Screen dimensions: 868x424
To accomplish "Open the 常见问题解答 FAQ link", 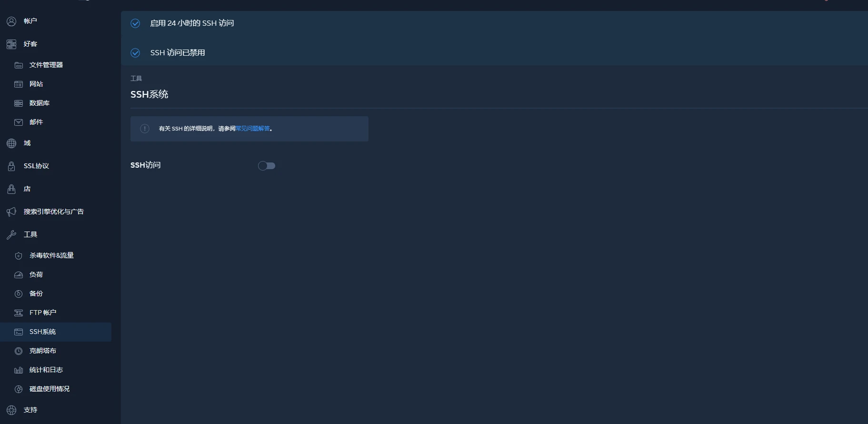I will (252, 129).
